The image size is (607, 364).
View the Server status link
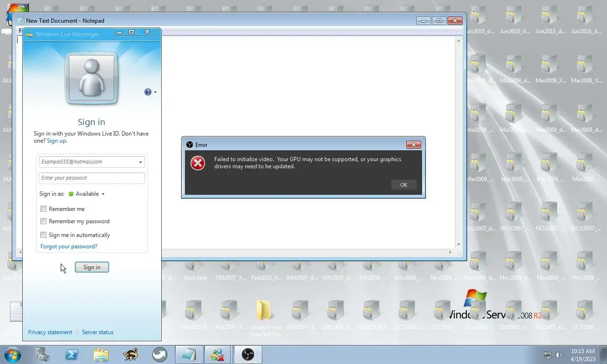[x=98, y=332]
